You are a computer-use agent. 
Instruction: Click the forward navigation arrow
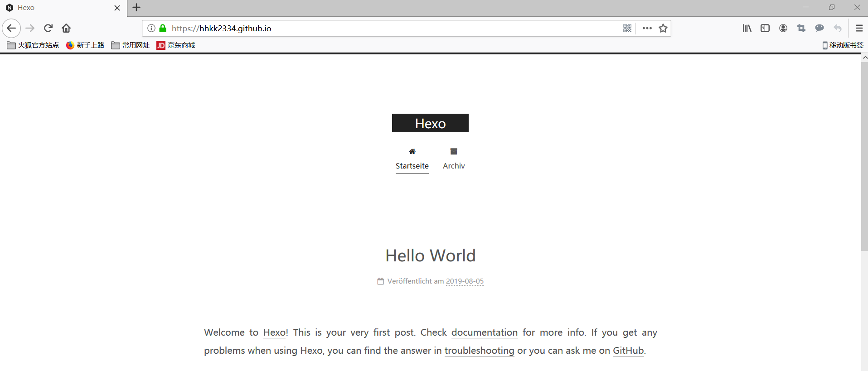[x=30, y=28]
